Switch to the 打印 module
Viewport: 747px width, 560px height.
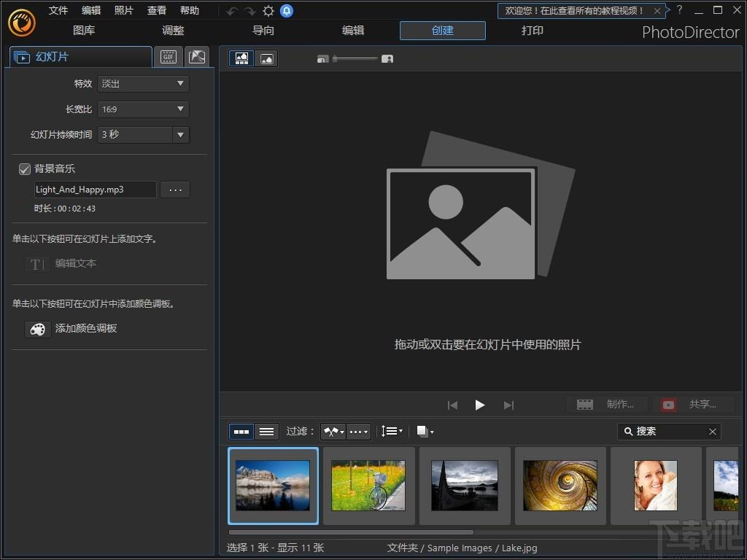(x=532, y=31)
